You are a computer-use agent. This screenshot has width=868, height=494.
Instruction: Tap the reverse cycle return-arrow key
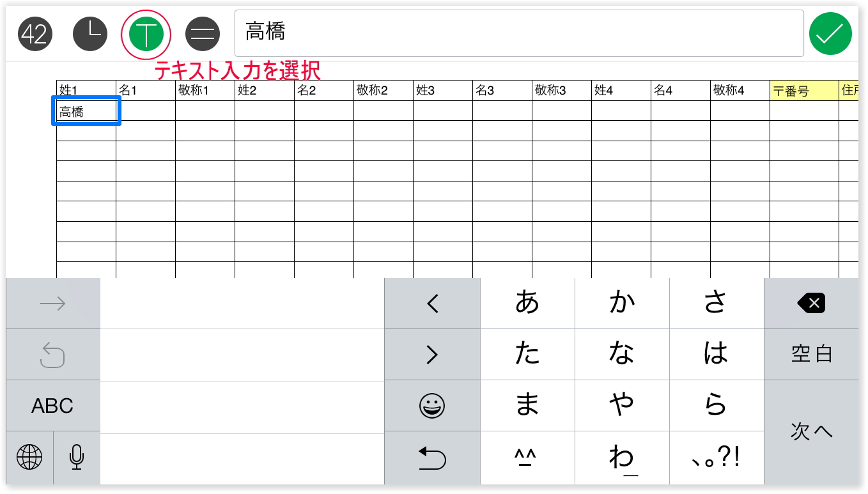click(432, 457)
